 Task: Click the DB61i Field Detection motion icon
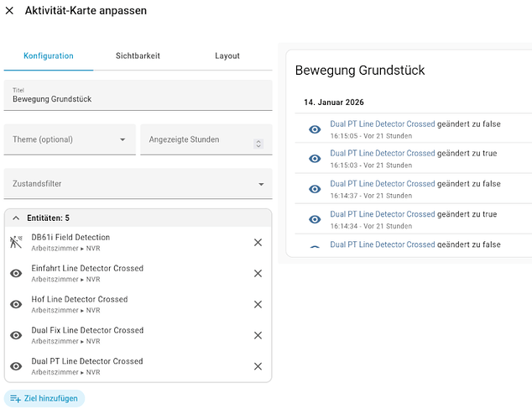pyautogui.click(x=16, y=242)
